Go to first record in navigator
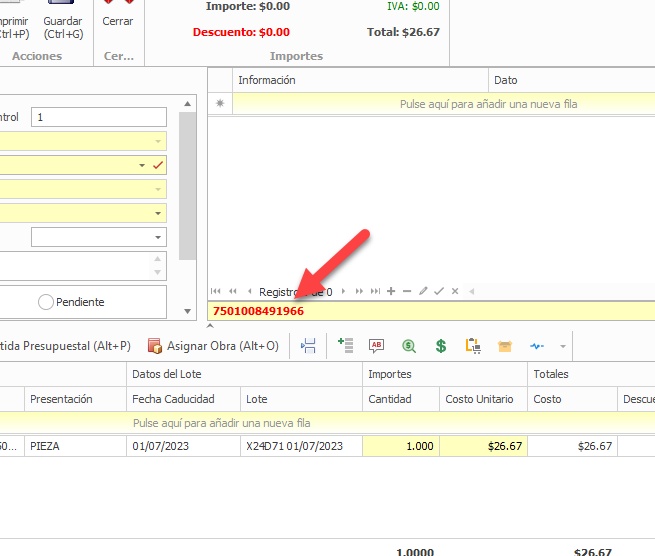Screen dimensions: 655x556 [x=216, y=291]
